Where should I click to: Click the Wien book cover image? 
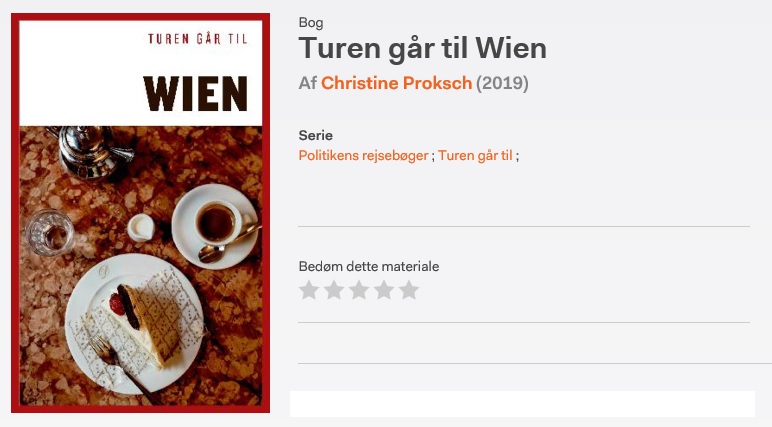[141, 213]
